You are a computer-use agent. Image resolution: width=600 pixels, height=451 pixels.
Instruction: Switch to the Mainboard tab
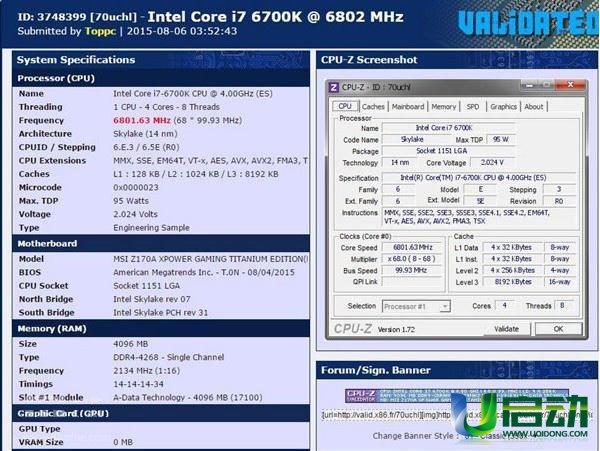pos(408,107)
